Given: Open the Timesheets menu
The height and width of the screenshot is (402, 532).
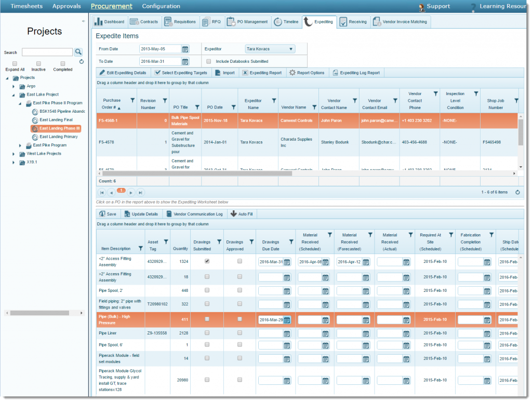Looking at the screenshot, I should pyautogui.click(x=26, y=6).
